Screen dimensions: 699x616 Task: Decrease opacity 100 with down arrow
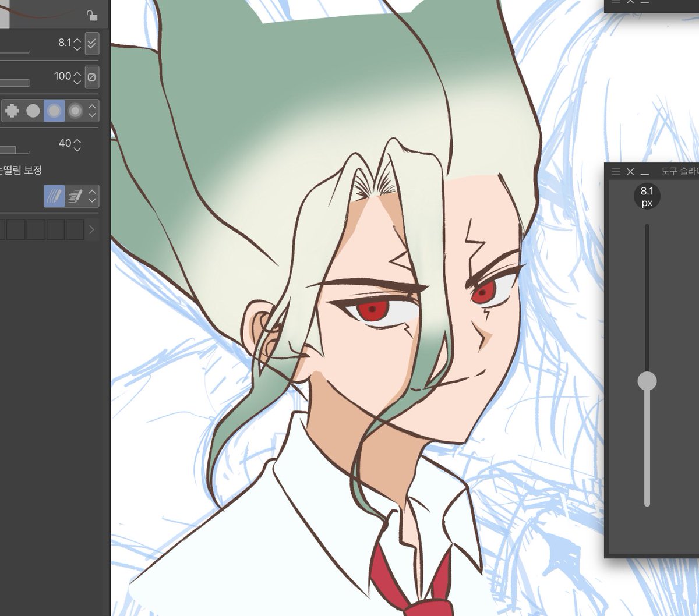pos(77,82)
